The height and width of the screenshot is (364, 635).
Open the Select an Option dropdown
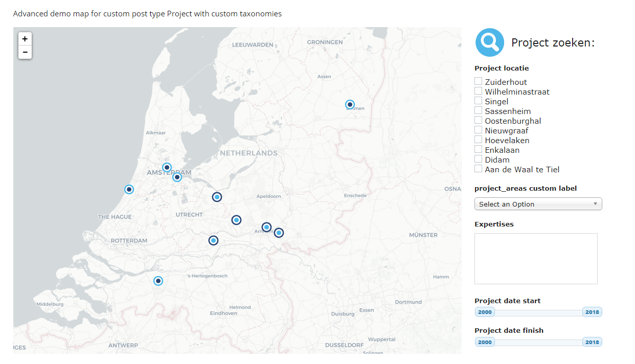[x=538, y=204]
